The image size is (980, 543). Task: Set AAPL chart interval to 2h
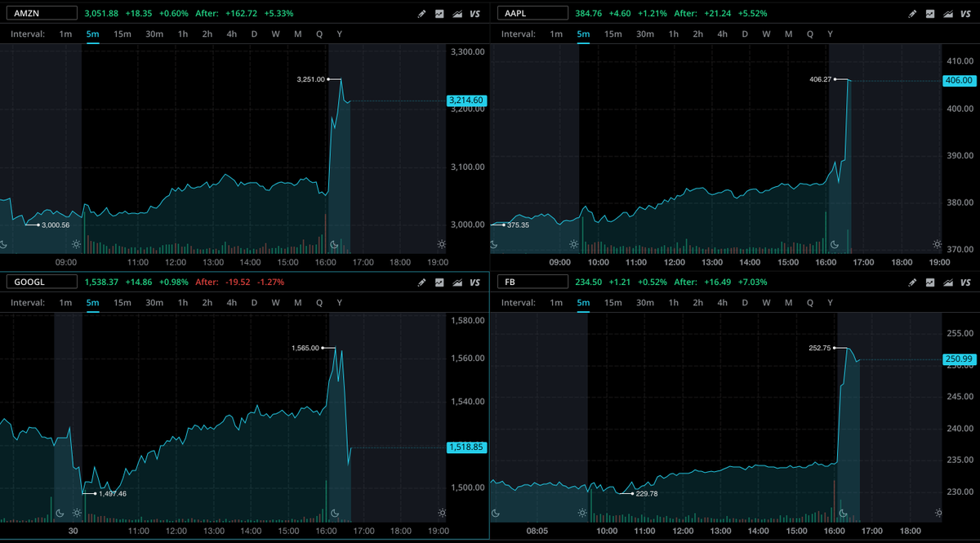(698, 34)
